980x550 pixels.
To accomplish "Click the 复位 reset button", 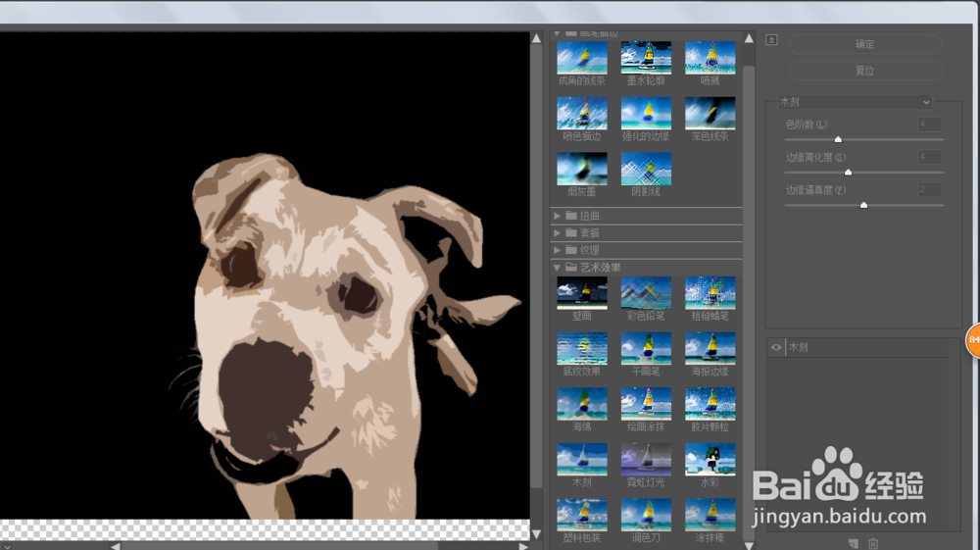I will [x=865, y=71].
